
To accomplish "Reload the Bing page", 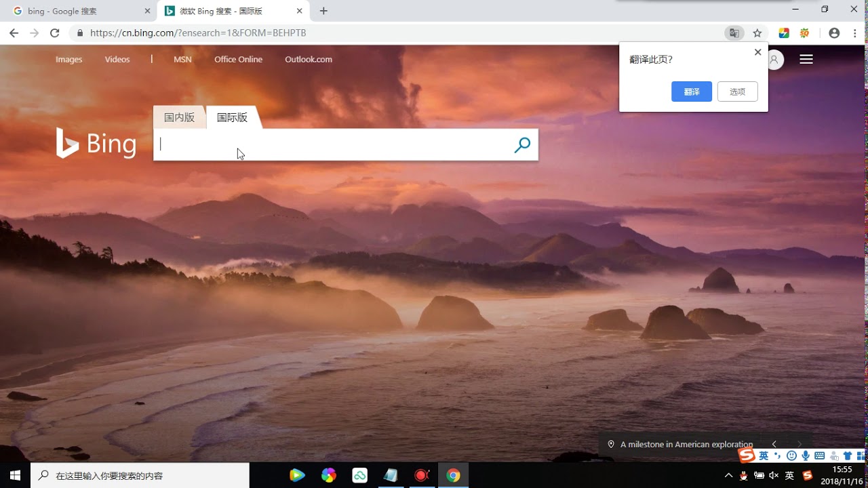I will pos(55,33).
